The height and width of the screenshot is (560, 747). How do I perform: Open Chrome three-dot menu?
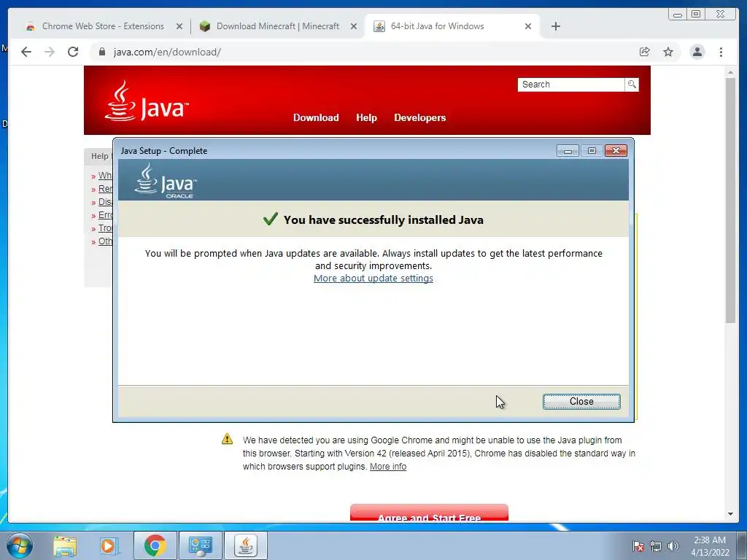point(721,52)
